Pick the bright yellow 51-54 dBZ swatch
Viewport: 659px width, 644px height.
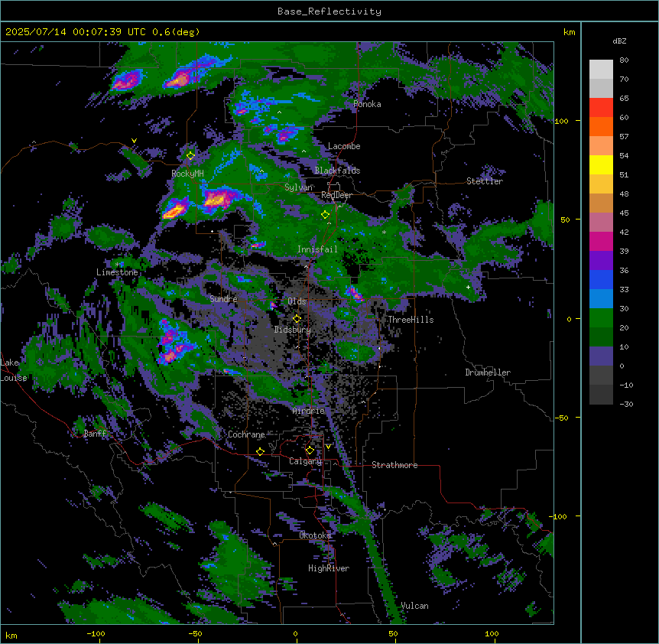tap(601, 164)
